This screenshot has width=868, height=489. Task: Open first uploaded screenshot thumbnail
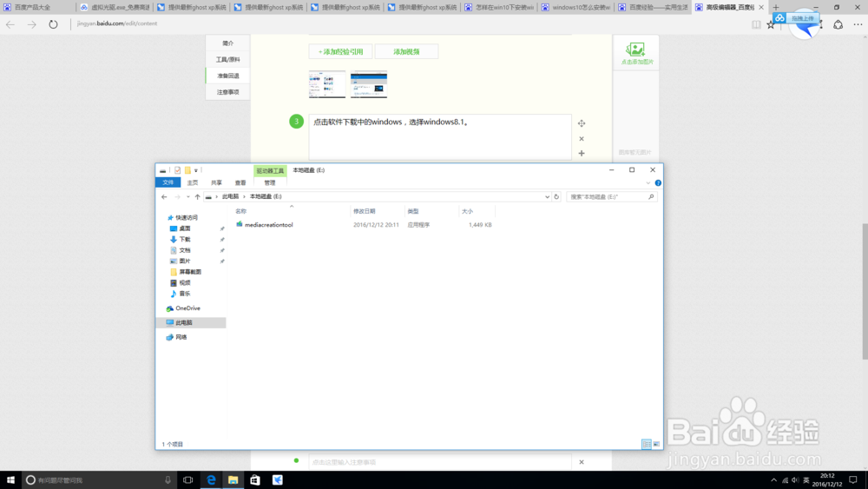point(327,85)
